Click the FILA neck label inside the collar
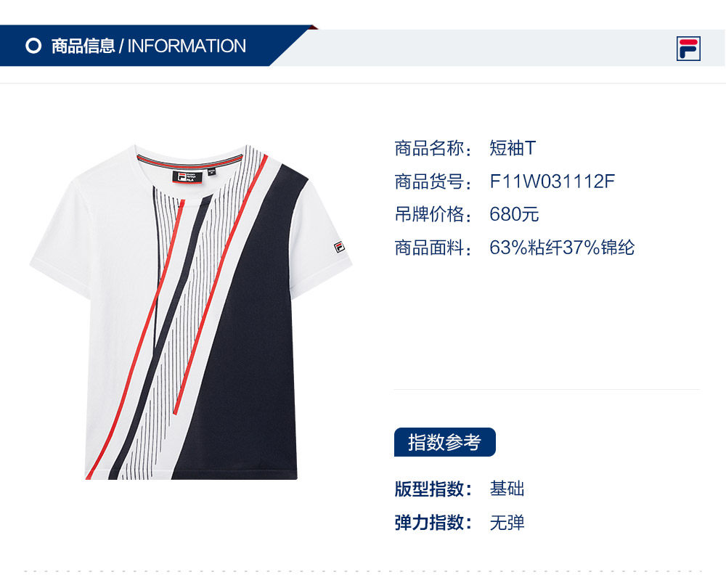726x588 pixels. point(187,177)
